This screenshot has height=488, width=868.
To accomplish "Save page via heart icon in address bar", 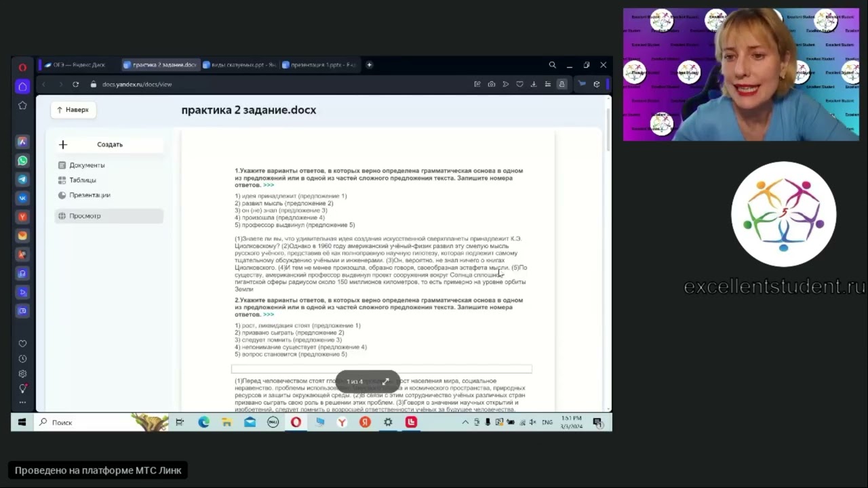I will (x=519, y=84).
